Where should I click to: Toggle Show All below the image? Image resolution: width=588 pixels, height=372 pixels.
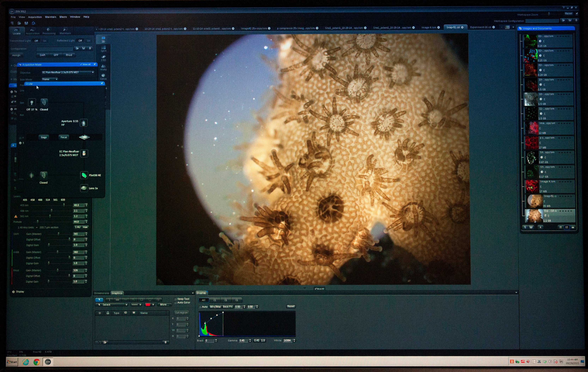319,289
